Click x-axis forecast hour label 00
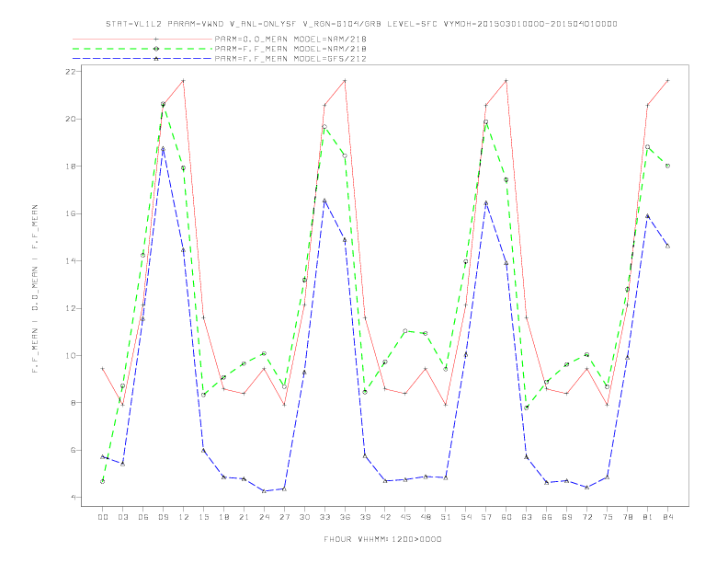 coord(103,517)
